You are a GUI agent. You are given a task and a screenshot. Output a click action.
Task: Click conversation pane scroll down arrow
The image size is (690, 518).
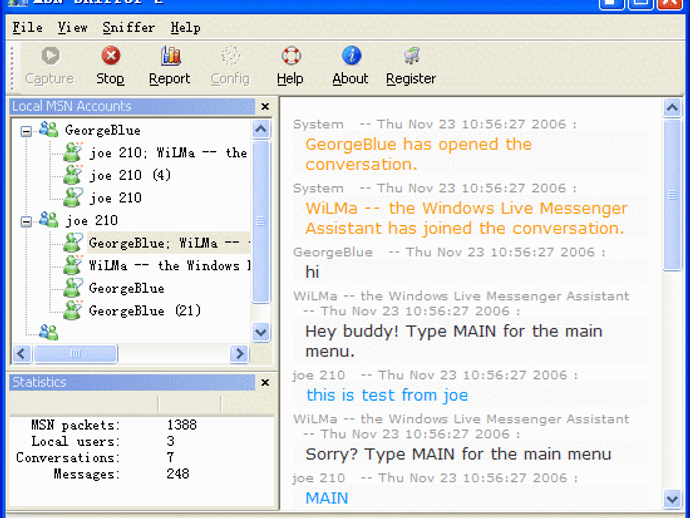point(672,499)
